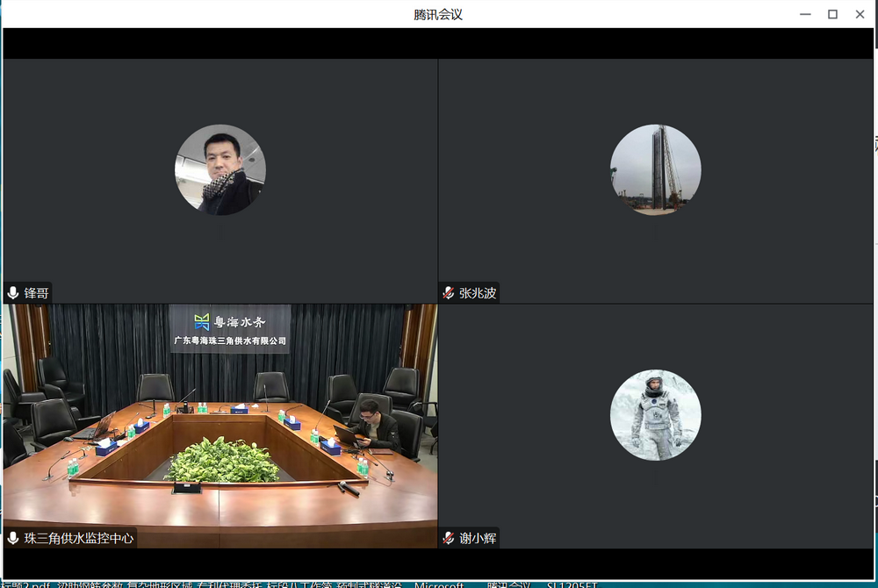The height and width of the screenshot is (588, 878).
Task: Click the 张兆波 name label
Action: tap(478, 293)
